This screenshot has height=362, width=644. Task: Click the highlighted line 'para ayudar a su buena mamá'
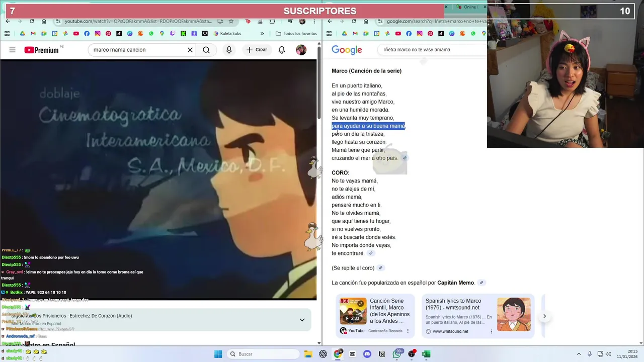click(368, 126)
